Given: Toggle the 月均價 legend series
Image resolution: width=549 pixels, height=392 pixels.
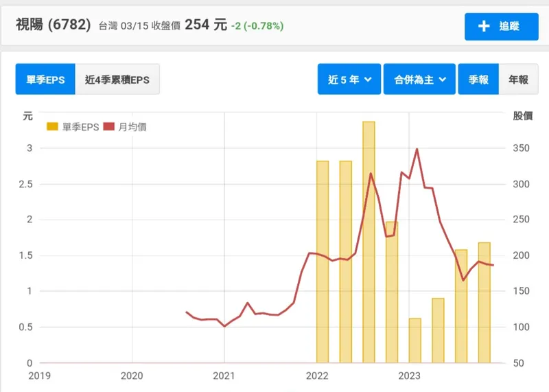Looking at the screenshot, I should 132,126.
